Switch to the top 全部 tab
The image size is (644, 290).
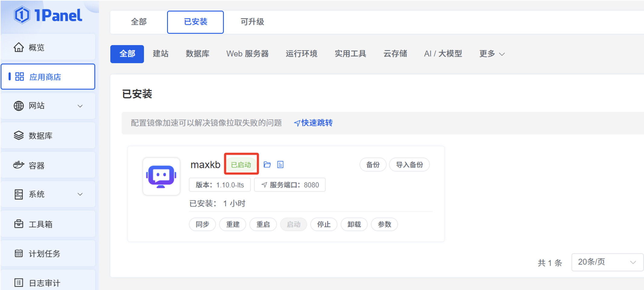click(139, 22)
